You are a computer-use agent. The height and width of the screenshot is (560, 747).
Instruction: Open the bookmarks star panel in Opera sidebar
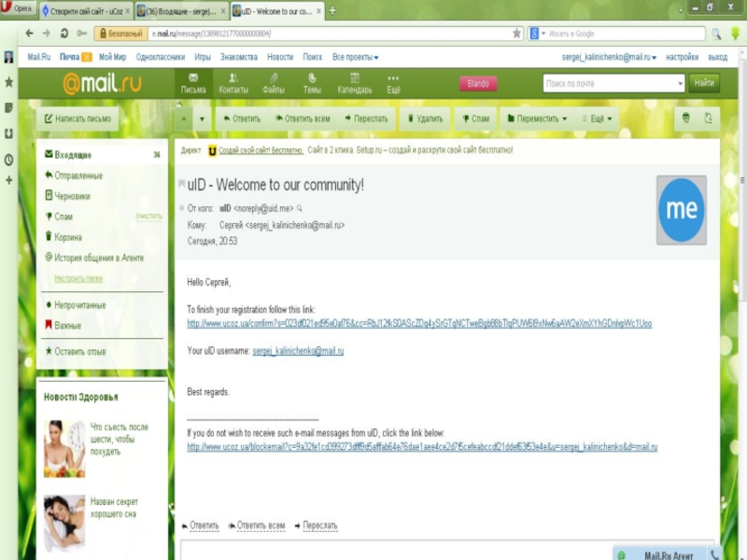(8, 82)
